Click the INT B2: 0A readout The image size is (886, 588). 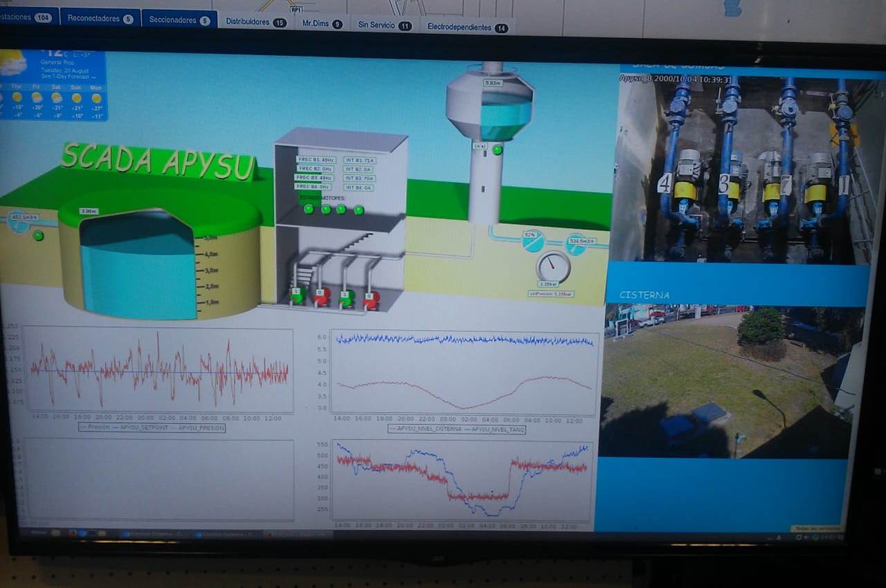coord(358,169)
